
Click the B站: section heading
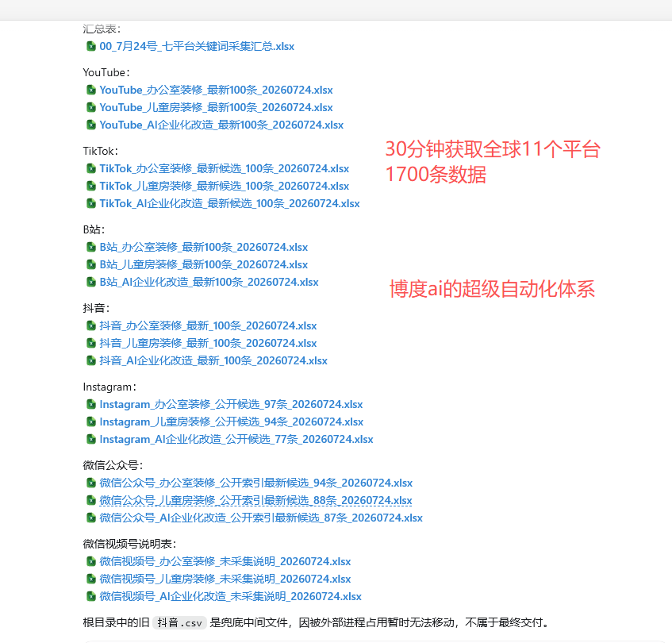pos(94,229)
